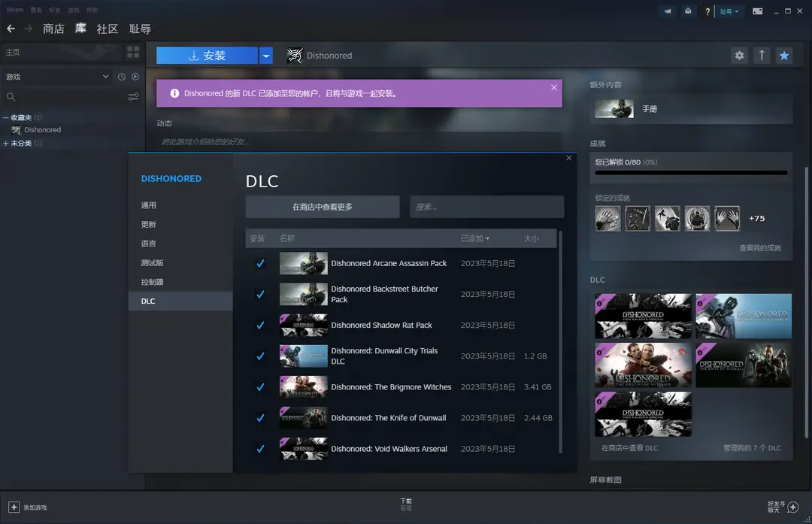Image resolution: width=812 pixels, height=524 pixels.
Task: Sort DLC list by 已添加 column
Action: coord(475,239)
